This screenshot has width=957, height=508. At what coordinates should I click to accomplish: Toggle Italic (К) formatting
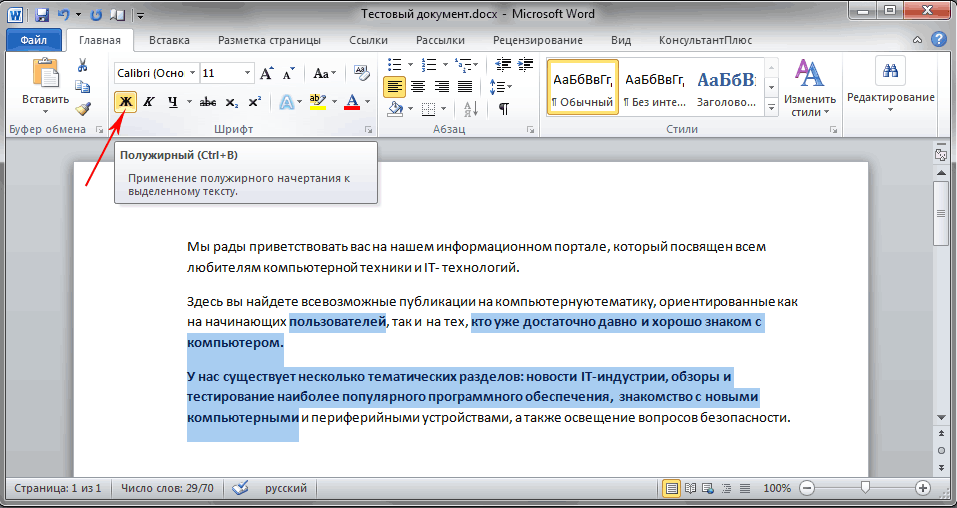[x=148, y=103]
